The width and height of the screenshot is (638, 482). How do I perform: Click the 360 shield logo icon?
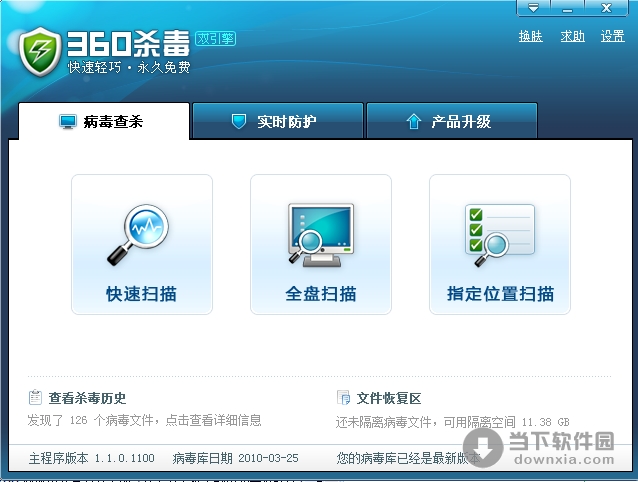pyautogui.click(x=40, y=52)
